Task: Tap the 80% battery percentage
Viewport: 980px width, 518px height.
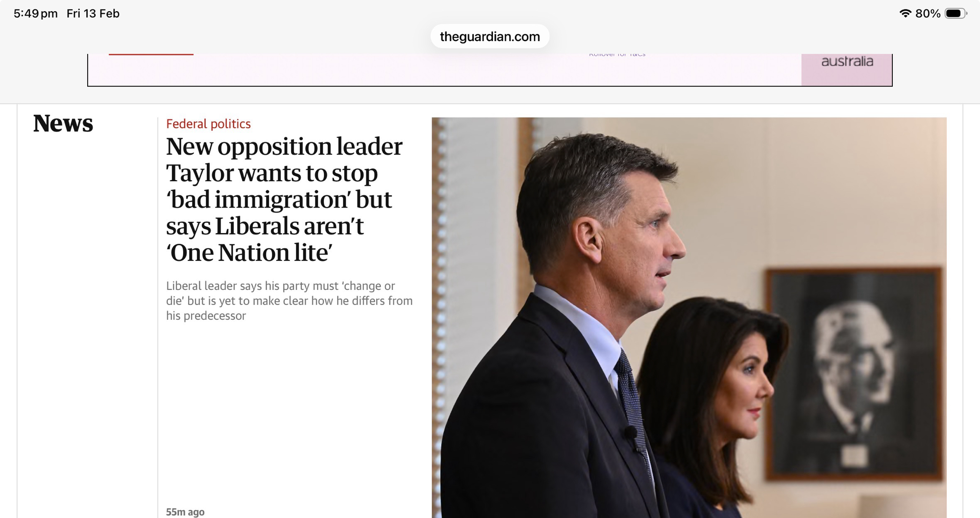Action: coord(928,14)
